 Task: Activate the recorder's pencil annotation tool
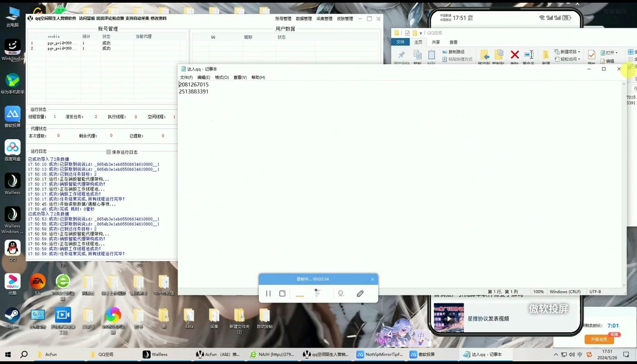click(360, 294)
